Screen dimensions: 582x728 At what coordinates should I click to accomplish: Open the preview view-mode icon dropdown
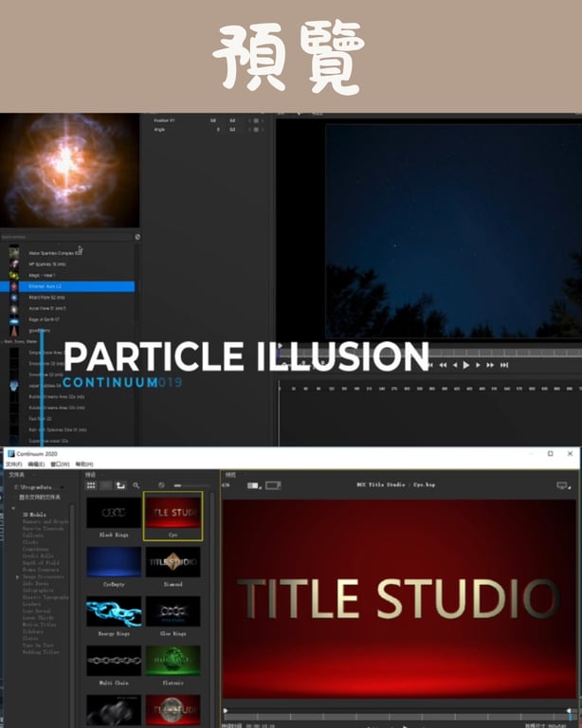click(x=254, y=485)
